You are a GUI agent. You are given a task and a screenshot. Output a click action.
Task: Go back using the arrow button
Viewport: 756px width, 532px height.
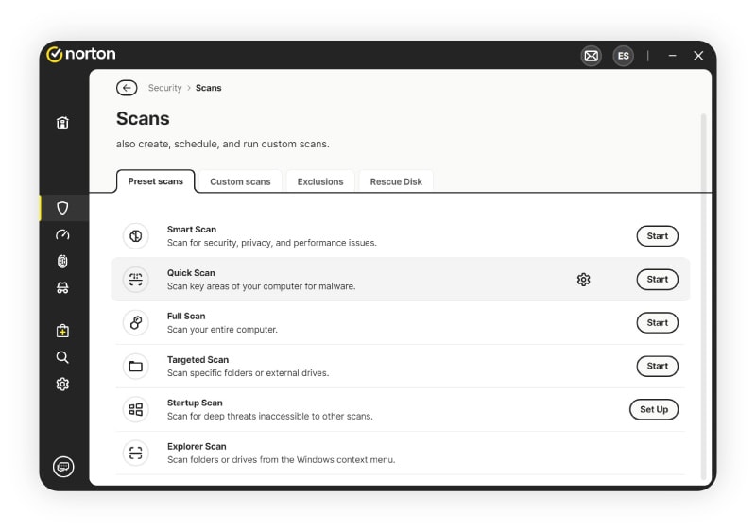[127, 88]
